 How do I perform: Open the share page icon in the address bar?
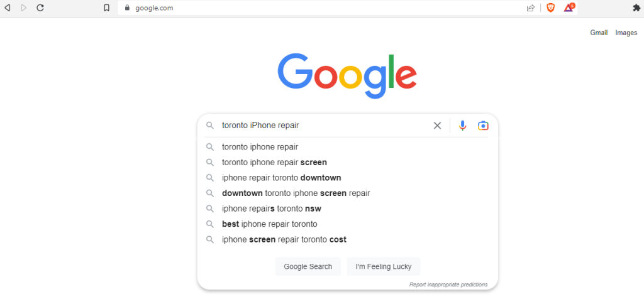[x=531, y=8]
